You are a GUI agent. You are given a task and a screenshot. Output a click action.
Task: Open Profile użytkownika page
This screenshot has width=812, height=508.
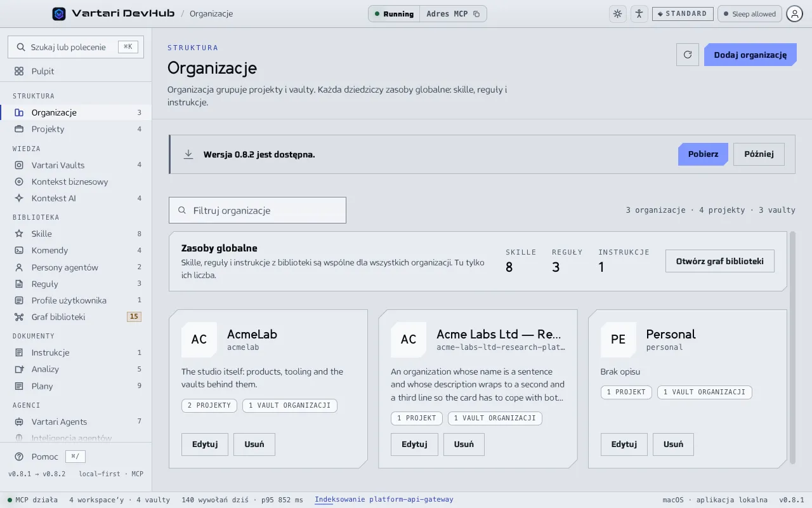[x=76, y=300]
